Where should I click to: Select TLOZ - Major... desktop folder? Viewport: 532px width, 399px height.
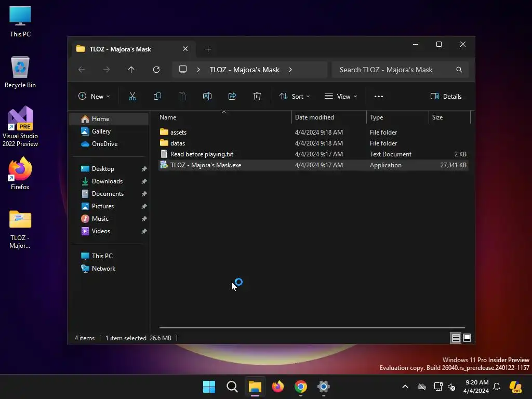tap(20, 230)
